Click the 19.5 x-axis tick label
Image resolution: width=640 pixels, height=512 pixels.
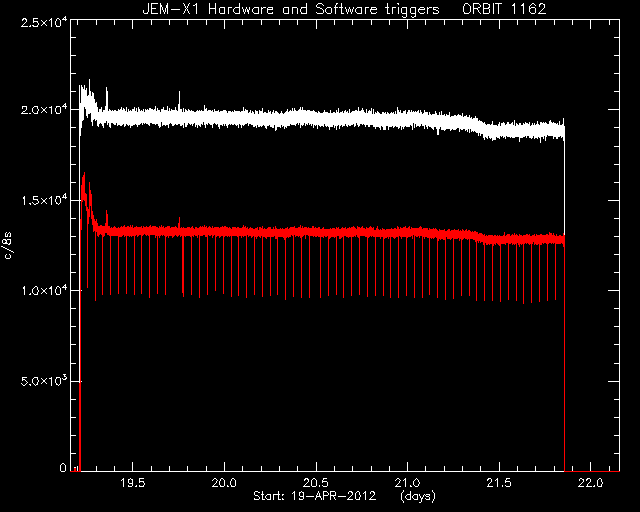click(x=133, y=483)
